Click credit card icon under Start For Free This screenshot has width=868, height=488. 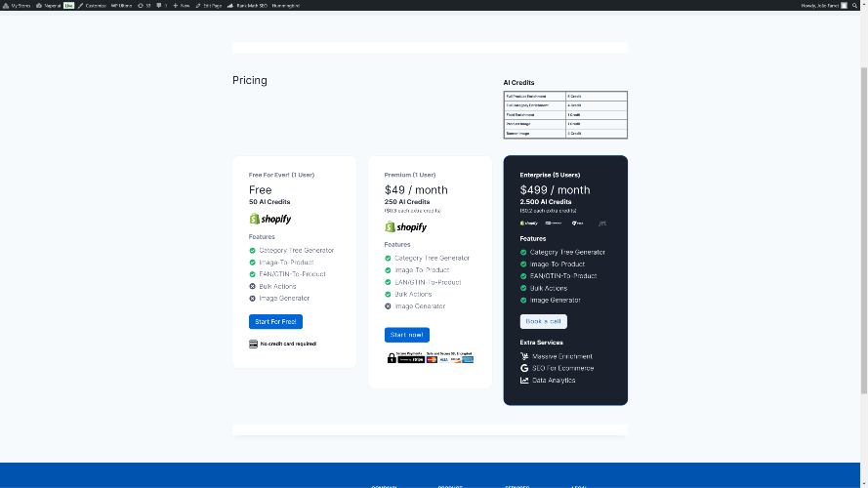[x=253, y=344]
